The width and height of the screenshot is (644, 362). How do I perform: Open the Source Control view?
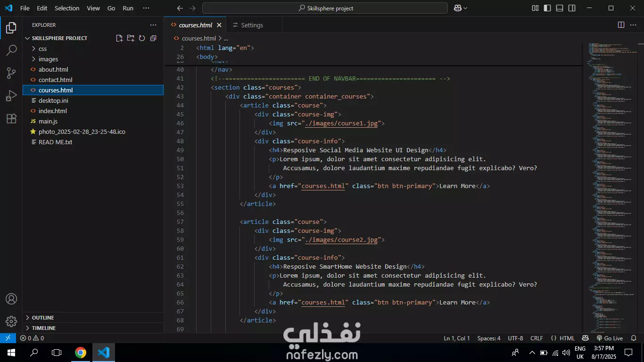click(x=11, y=73)
